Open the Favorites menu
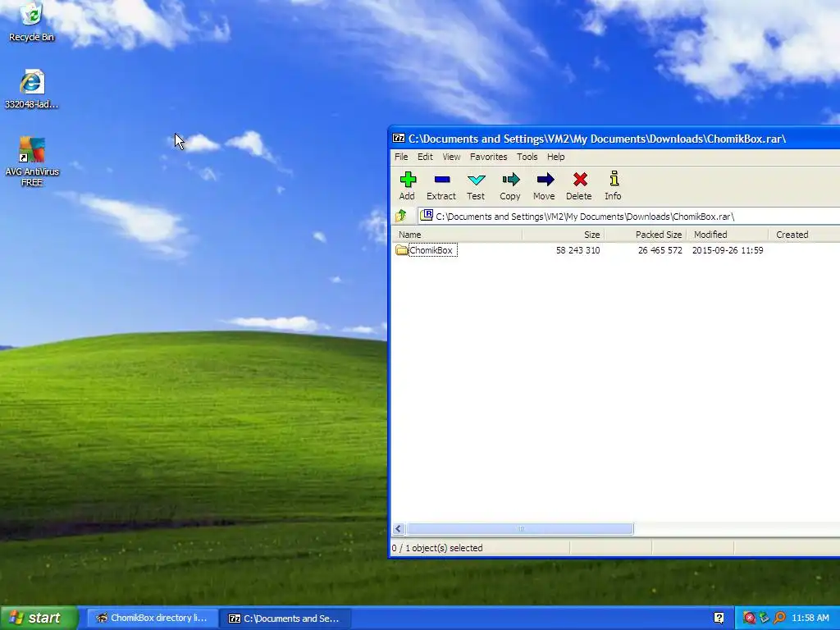This screenshot has width=840, height=630. coord(489,157)
